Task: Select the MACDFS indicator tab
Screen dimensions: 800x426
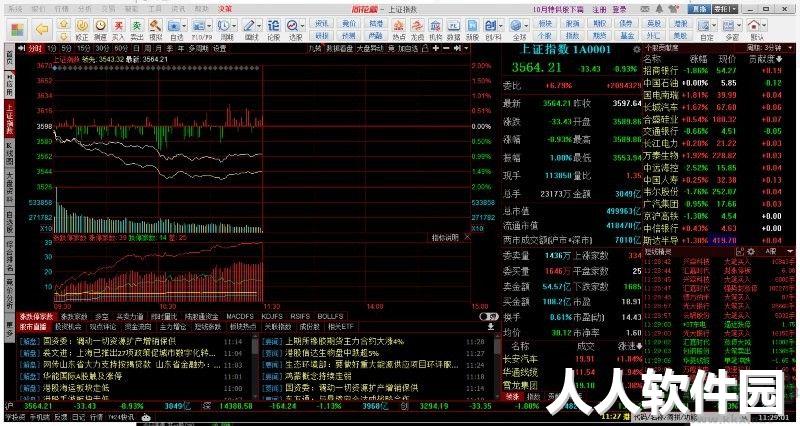Action: click(x=240, y=316)
